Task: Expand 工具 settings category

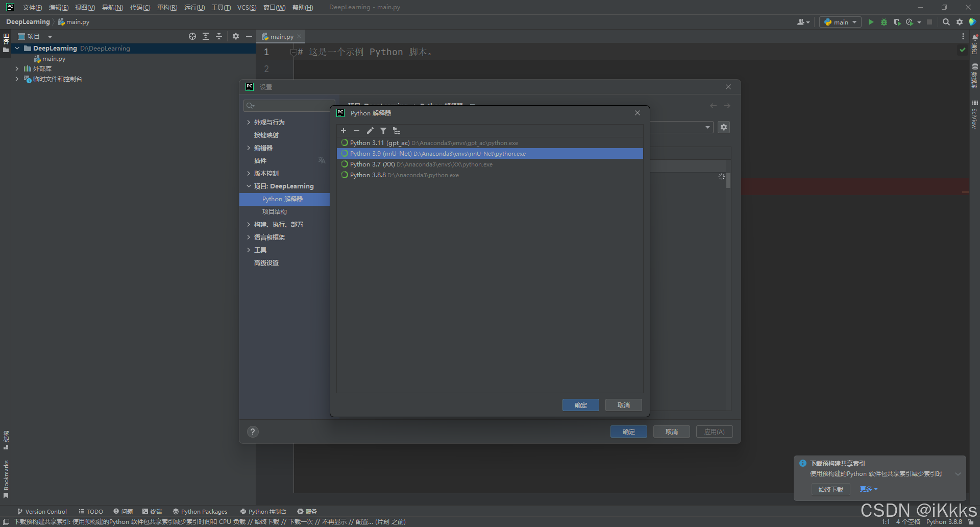Action: (249, 250)
